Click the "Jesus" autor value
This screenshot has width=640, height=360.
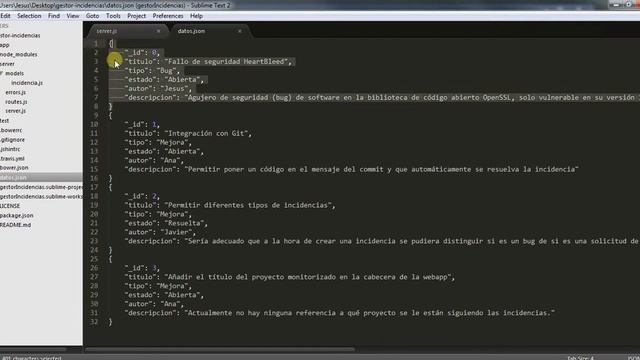pyautogui.click(x=175, y=89)
